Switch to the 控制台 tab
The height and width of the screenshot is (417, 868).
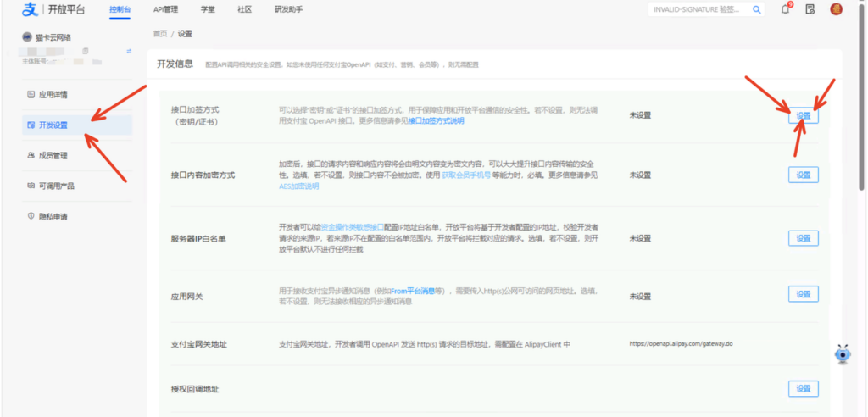point(120,9)
